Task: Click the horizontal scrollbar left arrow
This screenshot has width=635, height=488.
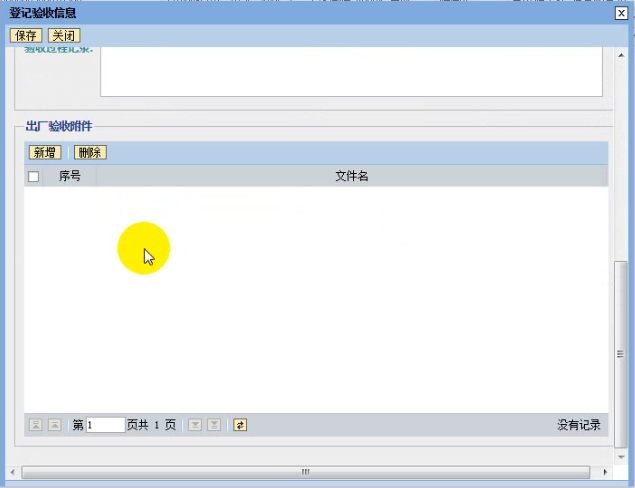Action: (11, 471)
